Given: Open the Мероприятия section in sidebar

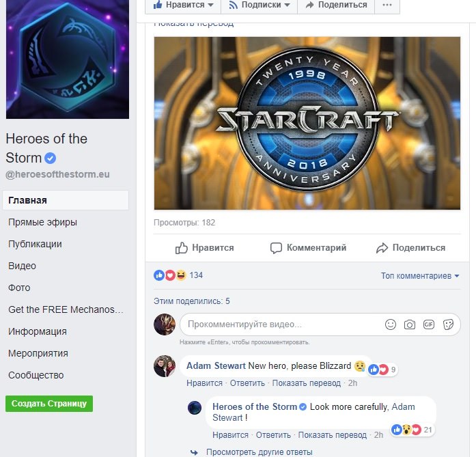Looking at the screenshot, I should [38, 353].
